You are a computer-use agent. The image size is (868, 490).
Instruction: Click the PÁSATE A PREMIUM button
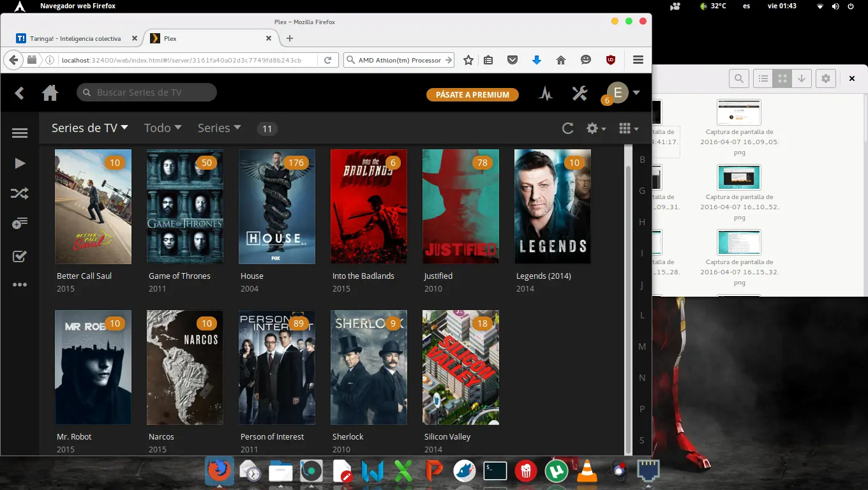[472, 94]
